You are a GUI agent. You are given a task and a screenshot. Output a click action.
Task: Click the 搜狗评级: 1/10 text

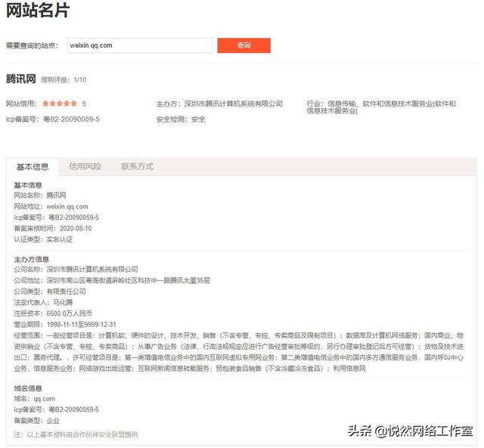(64, 80)
